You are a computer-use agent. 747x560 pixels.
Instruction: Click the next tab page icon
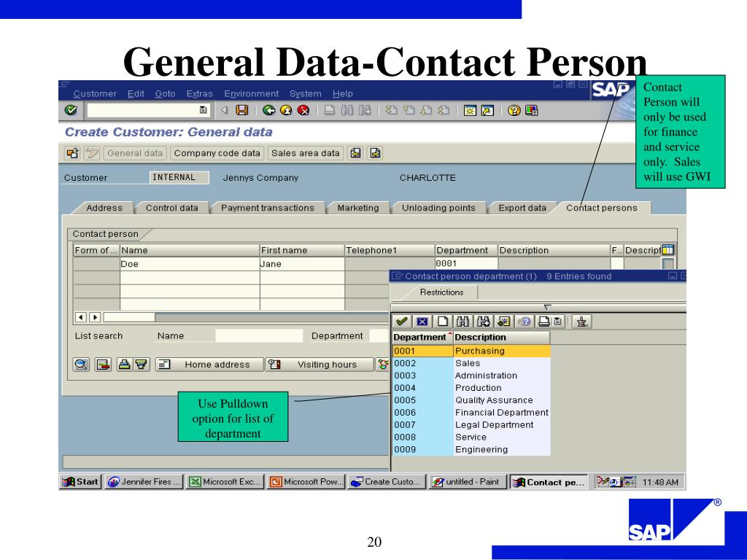376,153
